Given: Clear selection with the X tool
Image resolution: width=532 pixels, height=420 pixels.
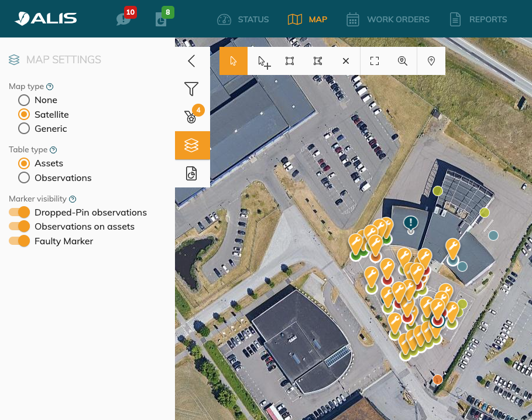Looking at the screenshot, I should (x=346, y=61).
